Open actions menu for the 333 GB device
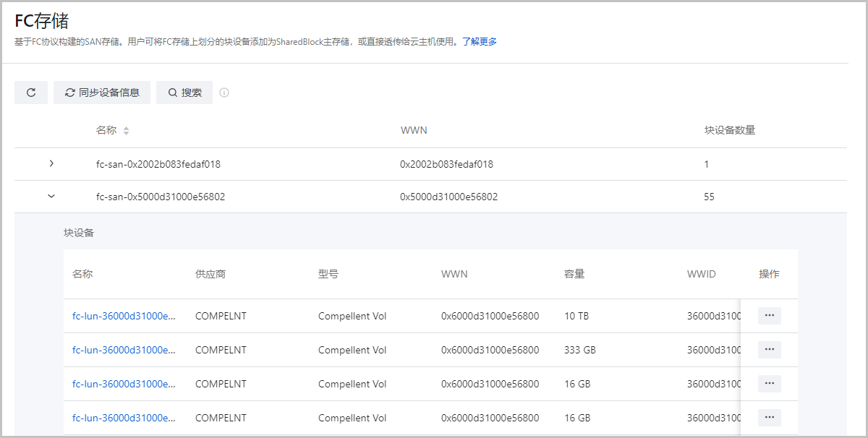868x438 pixels. (769, 350)
